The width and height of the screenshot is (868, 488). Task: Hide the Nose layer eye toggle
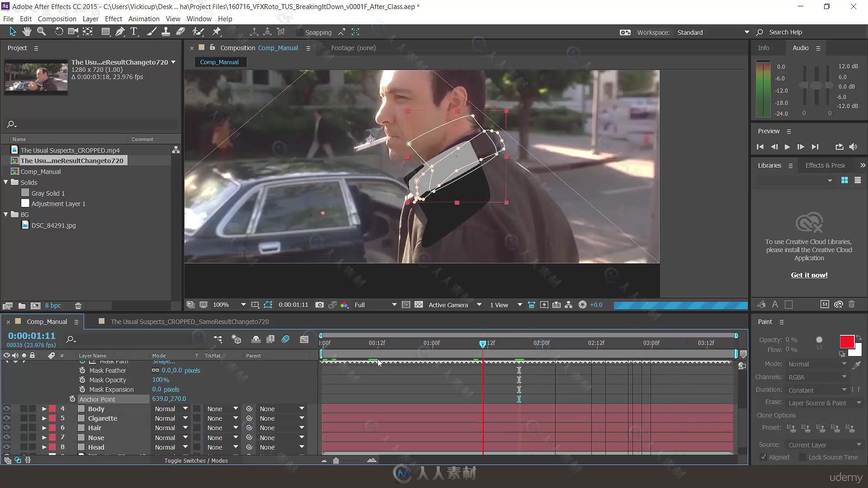coord(6,437)
